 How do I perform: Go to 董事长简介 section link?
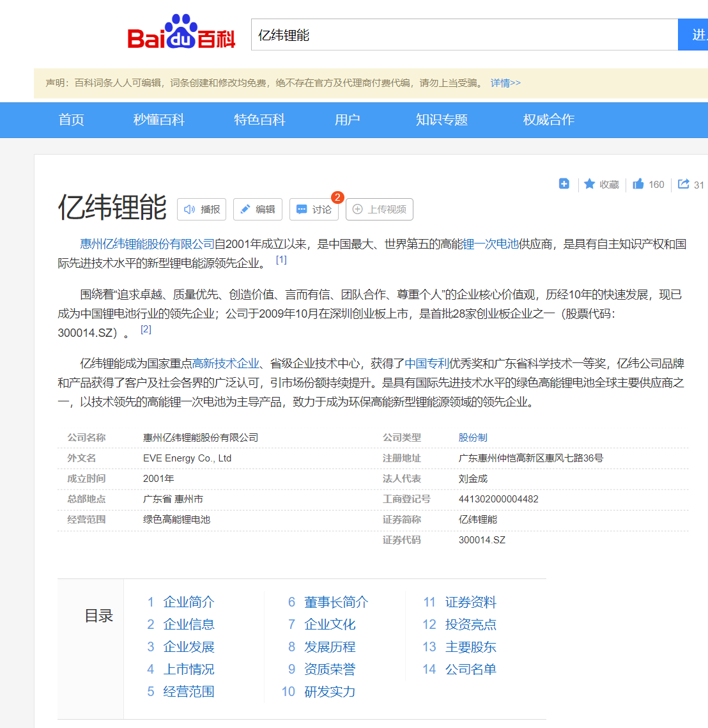(x=336, y=602)
